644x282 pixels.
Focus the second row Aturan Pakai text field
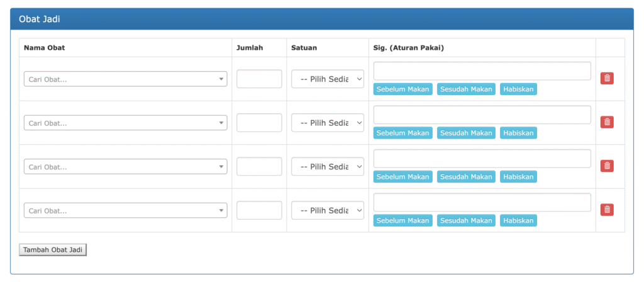[482, 115]
